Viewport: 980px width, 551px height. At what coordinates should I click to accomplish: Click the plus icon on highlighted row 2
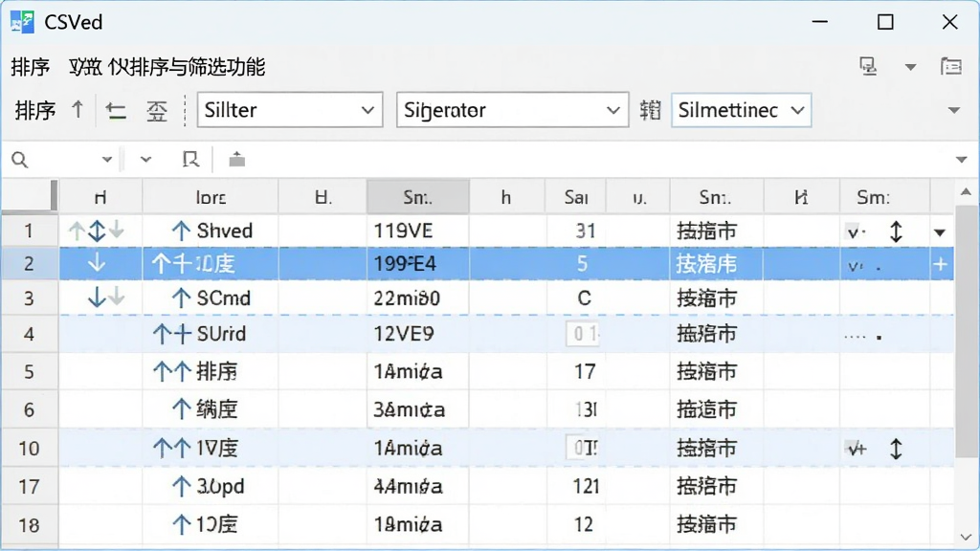click(x=941, y=264)
